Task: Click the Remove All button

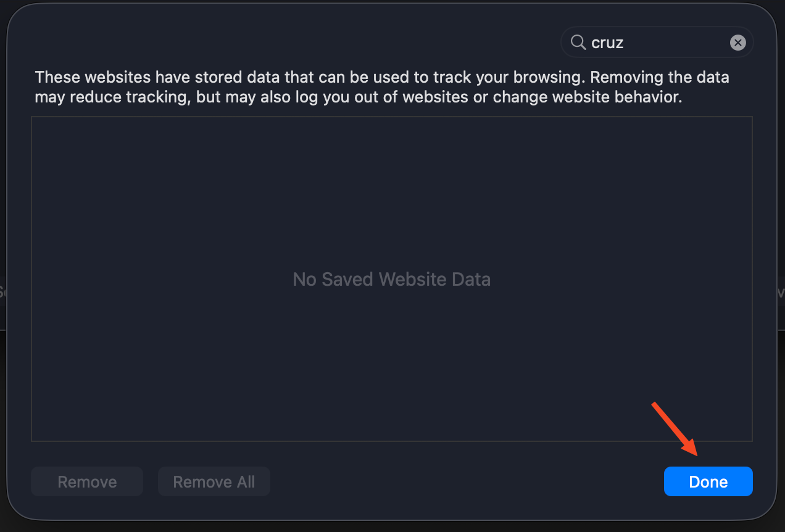Action: click(x=214, y=481)
